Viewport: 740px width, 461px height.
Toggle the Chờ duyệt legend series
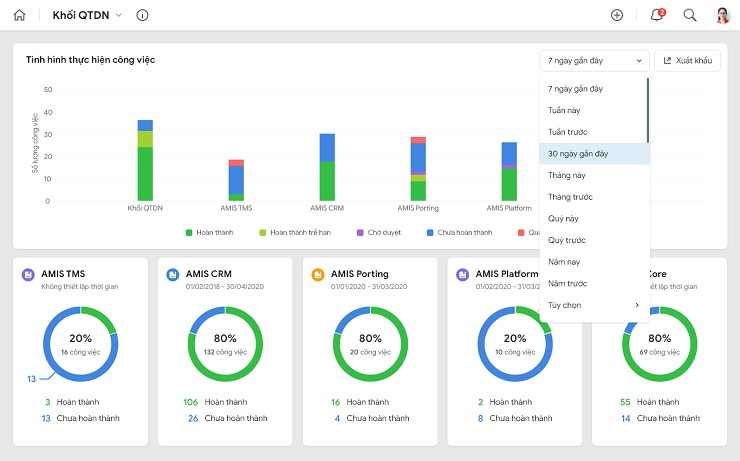(x=379, y=233)
